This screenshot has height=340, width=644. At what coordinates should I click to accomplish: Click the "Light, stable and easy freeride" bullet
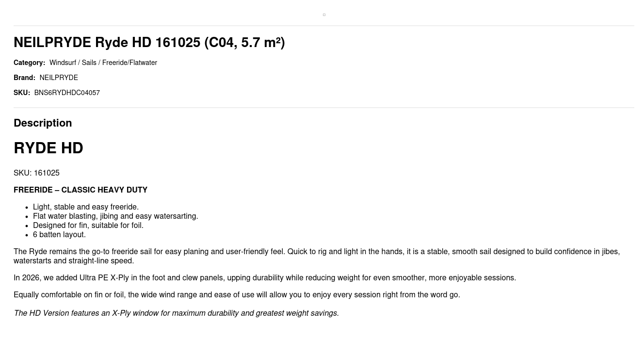[86, 207]
